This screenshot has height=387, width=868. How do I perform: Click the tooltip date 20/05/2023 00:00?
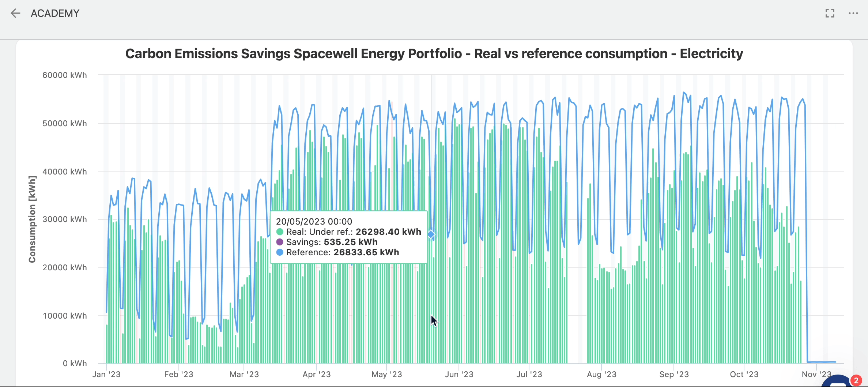click(x=314, y=222)
